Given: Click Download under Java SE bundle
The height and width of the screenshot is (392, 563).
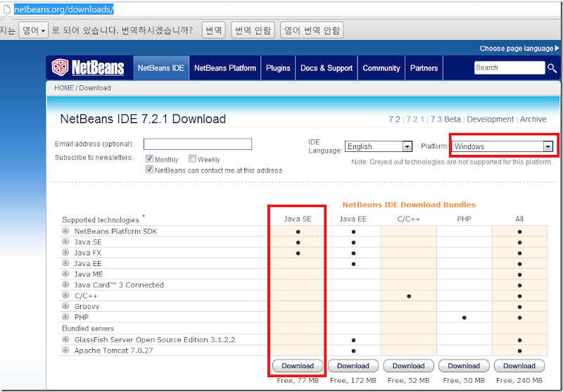Looking at the screenshot, I should [298, 366].
